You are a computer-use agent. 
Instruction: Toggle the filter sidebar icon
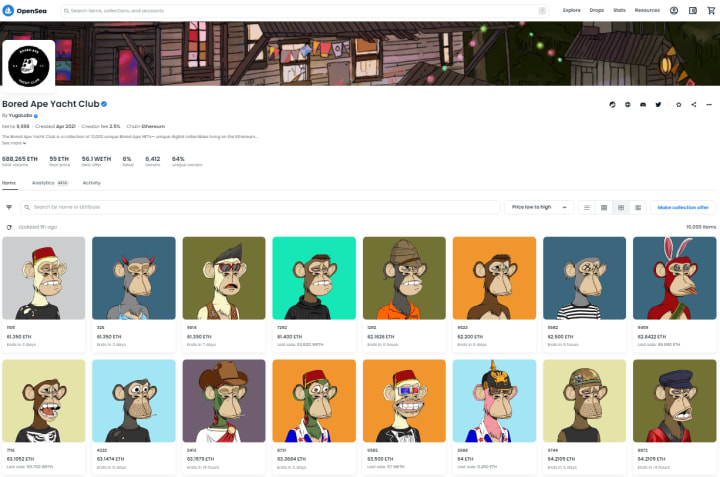[x=9, y=207]
